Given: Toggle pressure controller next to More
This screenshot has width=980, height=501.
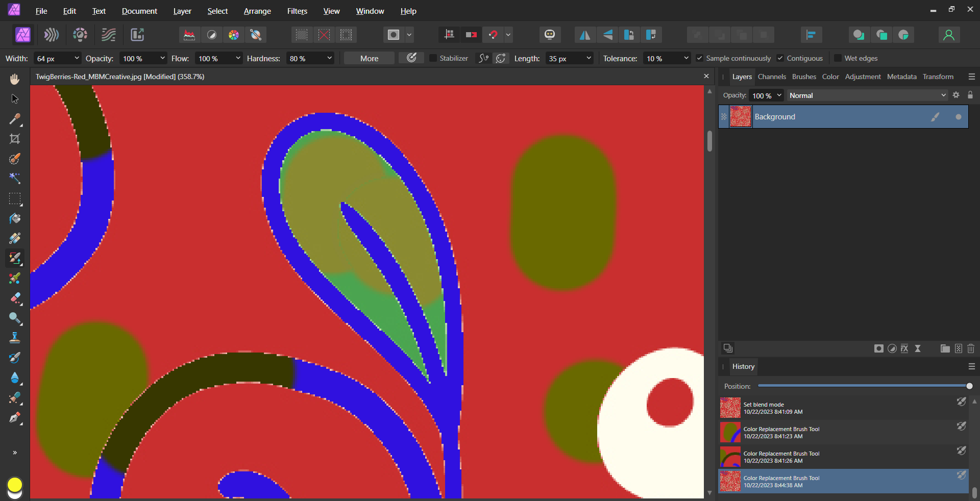Looking at the screenshot, I should click(x=411, y=58).
